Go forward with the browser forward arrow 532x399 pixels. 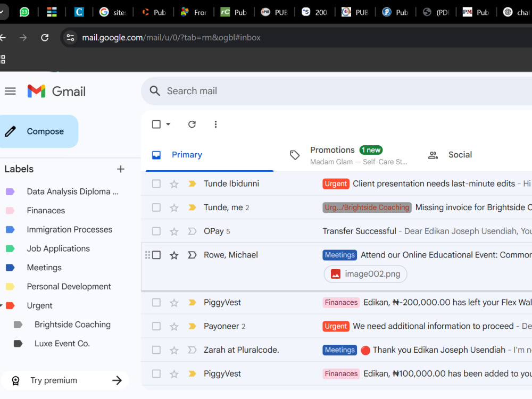(x=23, y=37)
